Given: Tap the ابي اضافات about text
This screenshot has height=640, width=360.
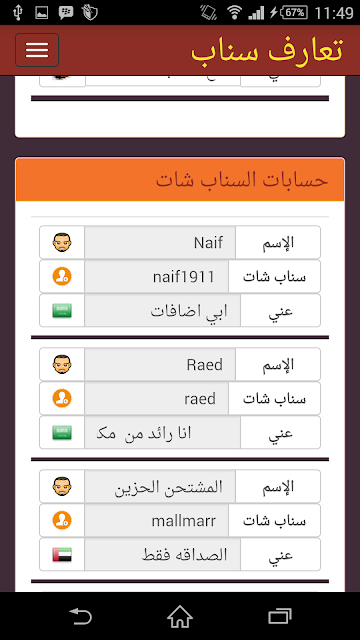Looking at the screenshot, I should pyautogui.click(x=189, y=311).
